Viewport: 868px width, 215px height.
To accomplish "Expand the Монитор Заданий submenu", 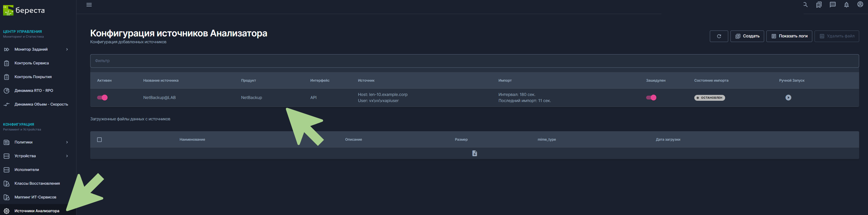I will click(67, 49).
